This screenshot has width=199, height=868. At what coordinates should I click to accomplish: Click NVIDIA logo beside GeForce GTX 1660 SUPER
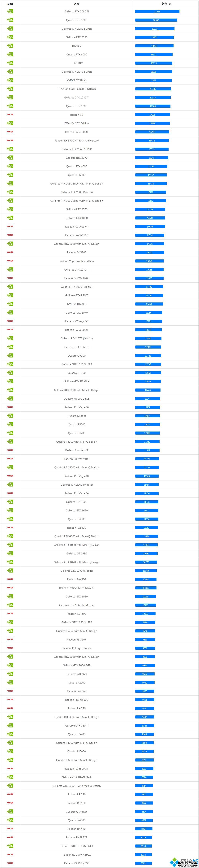tap(10, 364)
